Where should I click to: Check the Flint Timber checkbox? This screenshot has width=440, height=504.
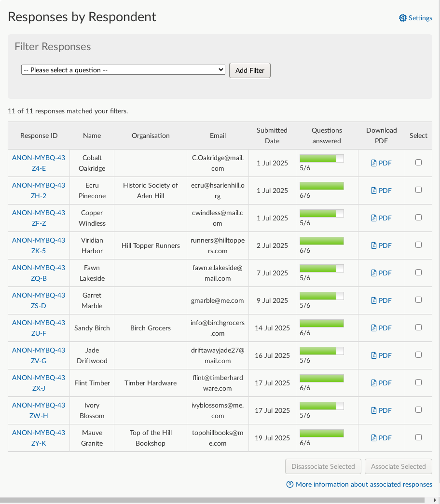coord(418,382)
